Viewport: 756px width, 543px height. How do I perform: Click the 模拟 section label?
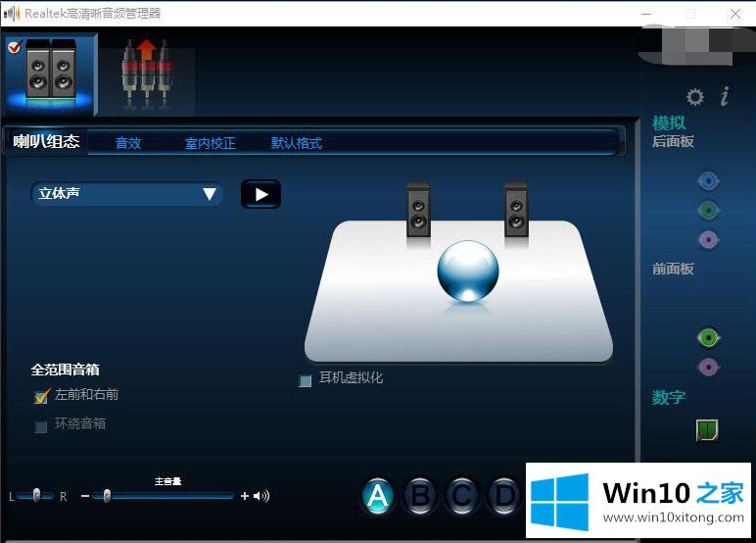669,123
